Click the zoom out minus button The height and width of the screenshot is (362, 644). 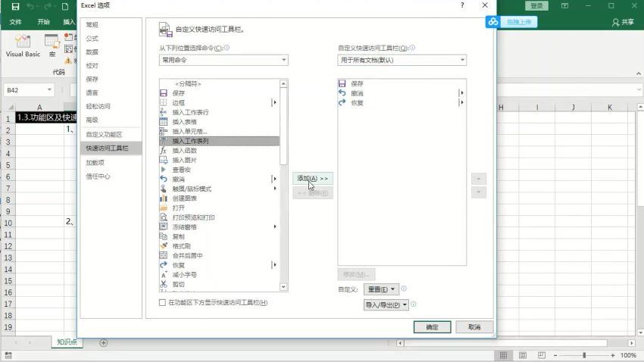(555, 355)
